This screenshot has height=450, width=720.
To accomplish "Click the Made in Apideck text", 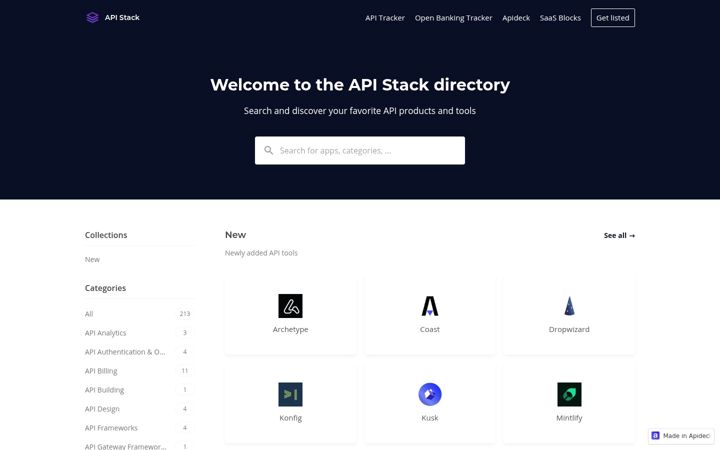I will [x=686, y=436].
